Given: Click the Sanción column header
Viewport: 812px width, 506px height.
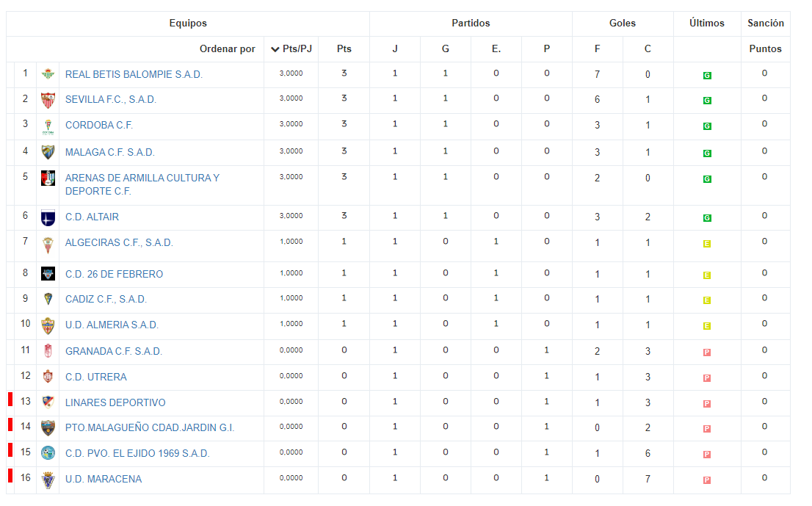Looking at the screenshot, I should click(x=766, y=24).
